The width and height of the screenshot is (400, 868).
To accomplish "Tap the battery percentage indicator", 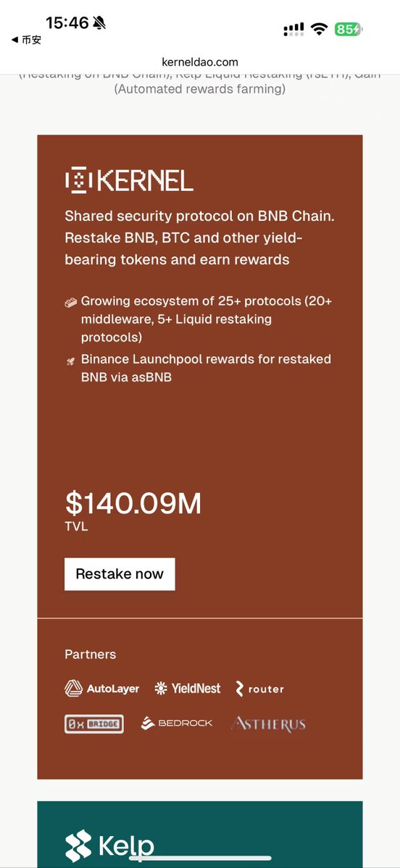I will [x=348, y=29].
